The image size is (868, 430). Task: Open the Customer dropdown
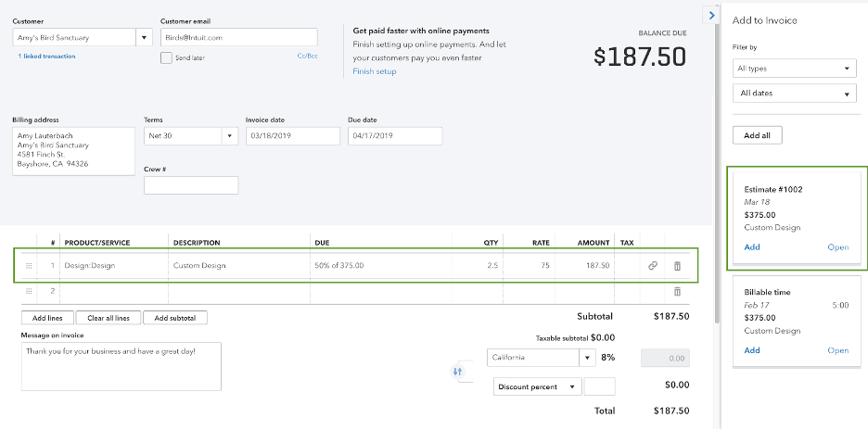click(x=144, y=38)
